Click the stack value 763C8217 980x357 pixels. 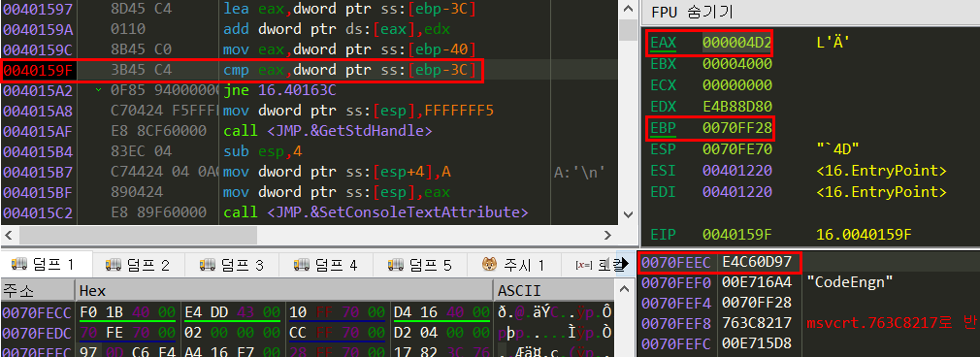coord(757,323)
